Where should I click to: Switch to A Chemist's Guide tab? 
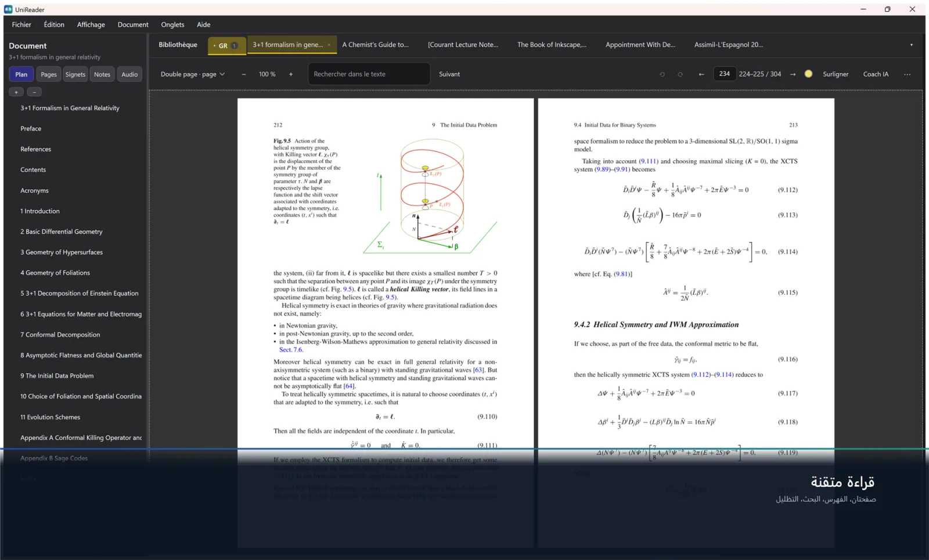[x=376, y=45]
